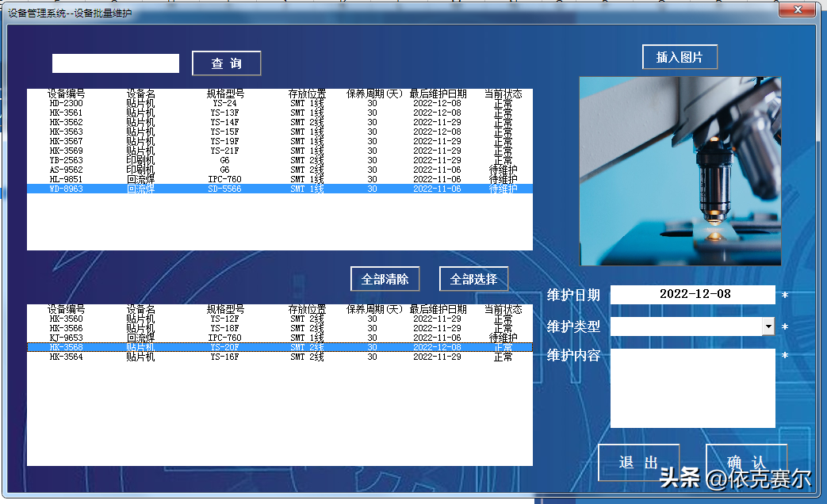This screenshot has width=827, height=504.
Task: Open the 维护类型 dropdown arrow
Action: [x=768, y=326]
